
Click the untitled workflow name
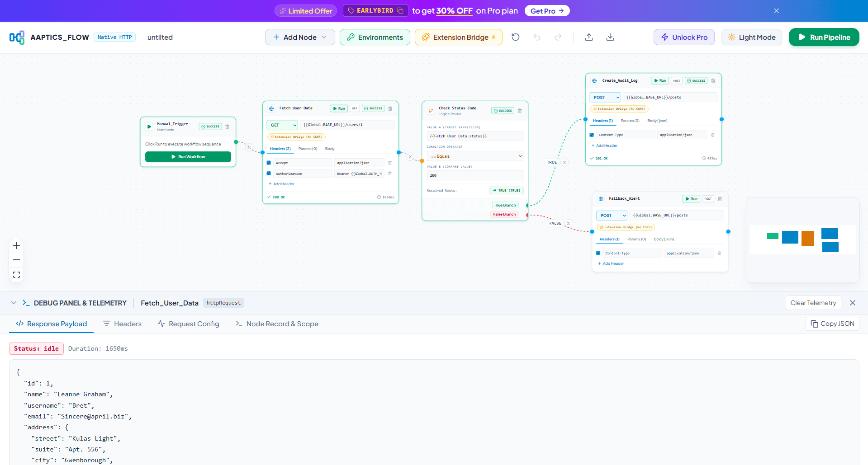160,37
